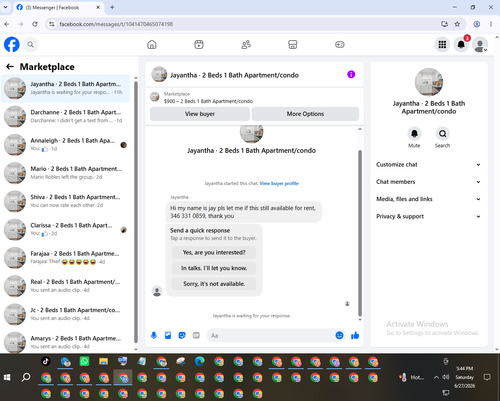The width and height of the screenshot is (500, 401).
Task: Send quick reply 'In talks. I'll let you know.'
Action: pos(214,268)
